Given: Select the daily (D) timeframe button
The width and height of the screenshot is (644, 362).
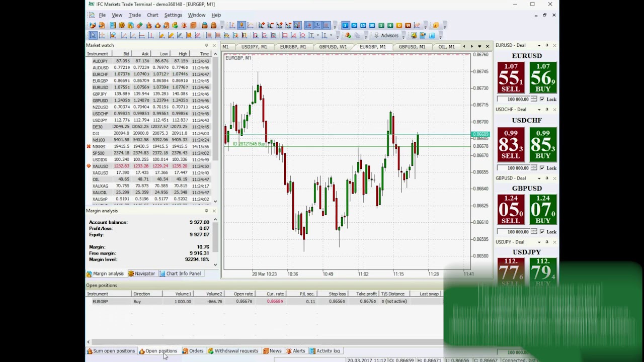Looking at the screenshot, I should tap(399, 25).
